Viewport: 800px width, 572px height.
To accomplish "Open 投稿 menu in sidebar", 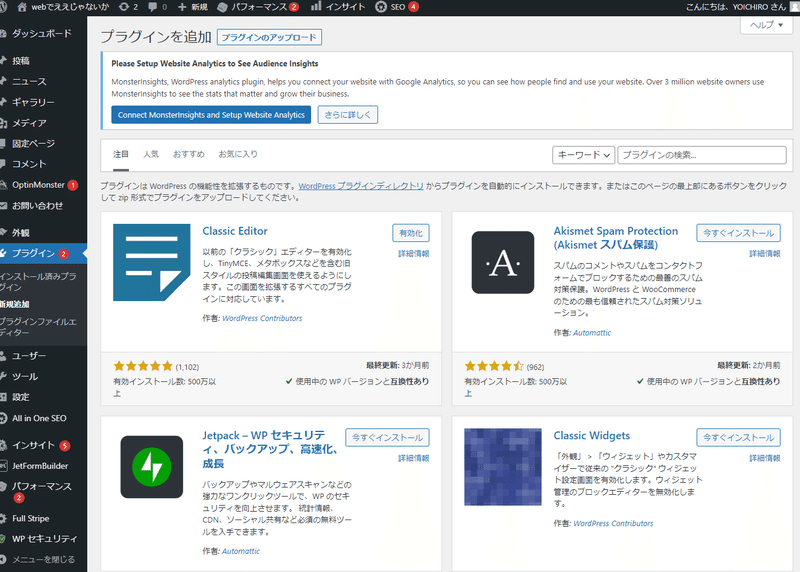I will coord(21,61).
